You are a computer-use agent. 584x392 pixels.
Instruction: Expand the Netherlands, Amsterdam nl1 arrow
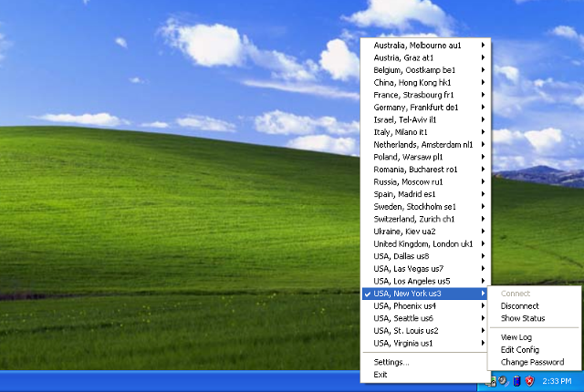tap(483, 144)
